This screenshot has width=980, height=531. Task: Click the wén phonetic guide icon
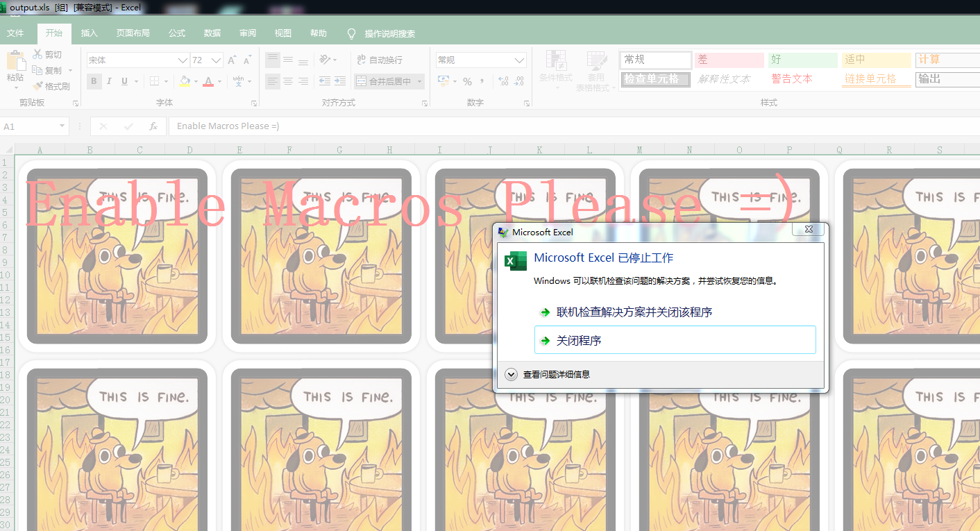[x=238, y=81]
